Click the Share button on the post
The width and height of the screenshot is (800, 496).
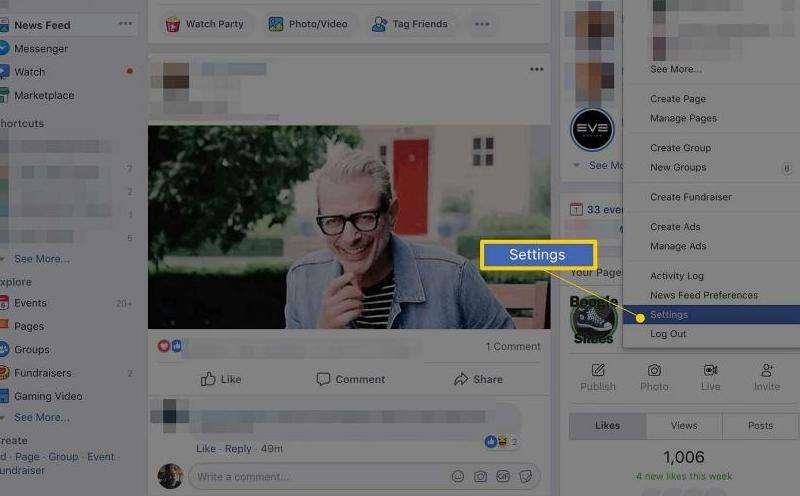[477, 379]
